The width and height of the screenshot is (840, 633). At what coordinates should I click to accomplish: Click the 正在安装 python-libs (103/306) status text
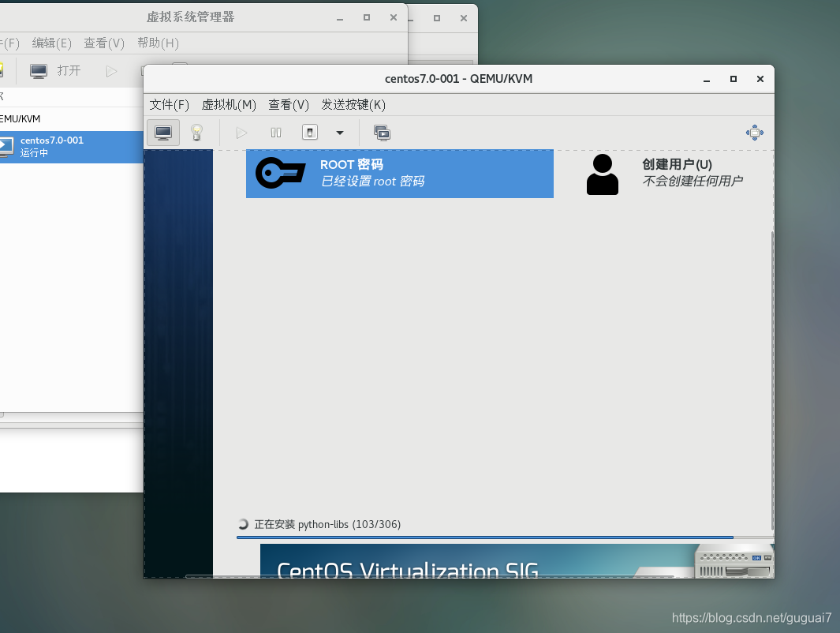pos(327,524)
